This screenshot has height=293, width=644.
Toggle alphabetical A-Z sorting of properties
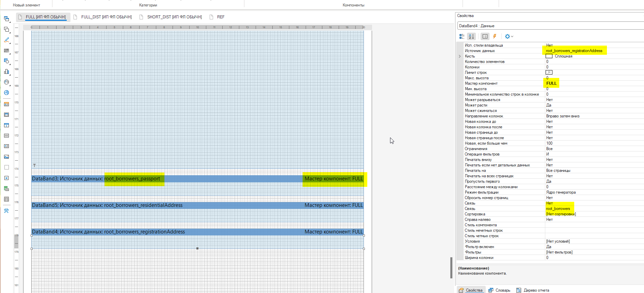pyautogui.click(x=471, y=36)
